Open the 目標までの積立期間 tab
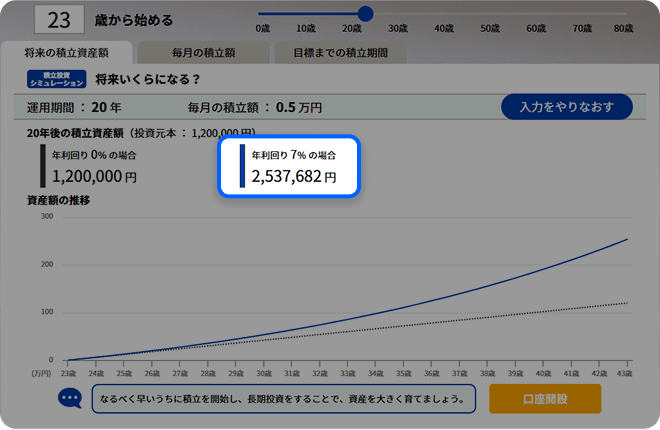660x430 pixels. pyautogui.click(x=341, y=53)
